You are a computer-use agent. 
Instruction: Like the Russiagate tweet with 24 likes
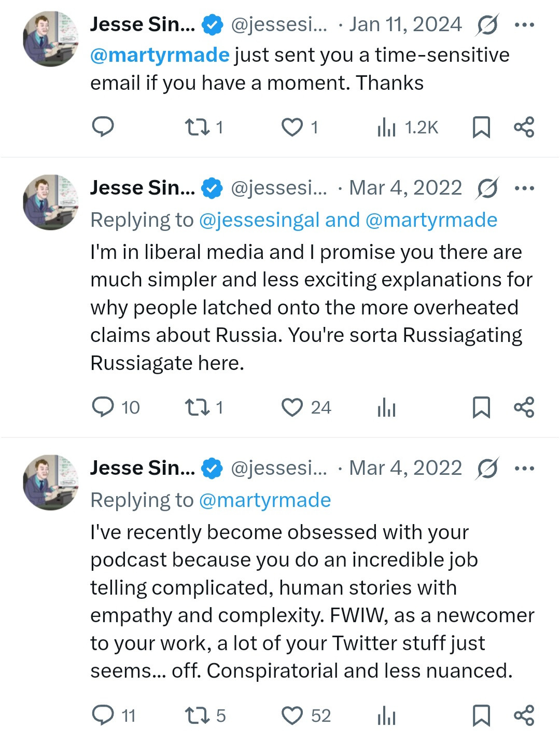pyautogui.click(x=292, y=407)
